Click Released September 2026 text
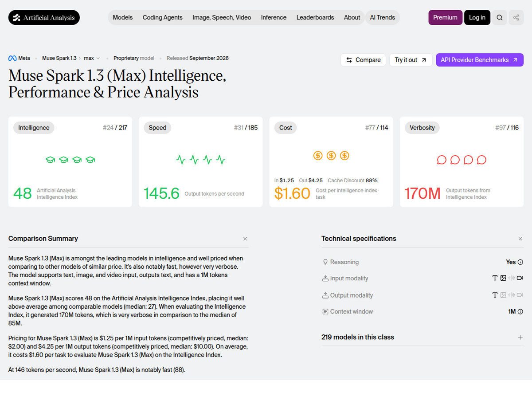 197,58
